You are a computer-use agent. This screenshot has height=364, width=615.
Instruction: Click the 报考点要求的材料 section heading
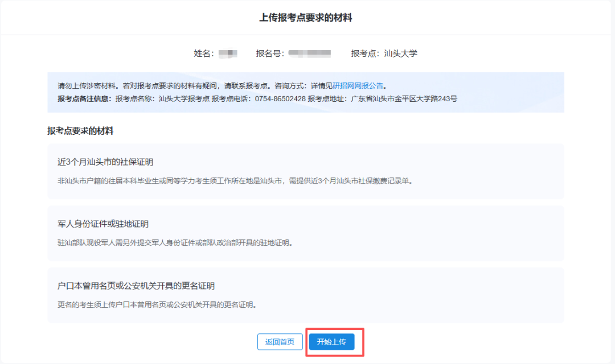tap(80, 131)
